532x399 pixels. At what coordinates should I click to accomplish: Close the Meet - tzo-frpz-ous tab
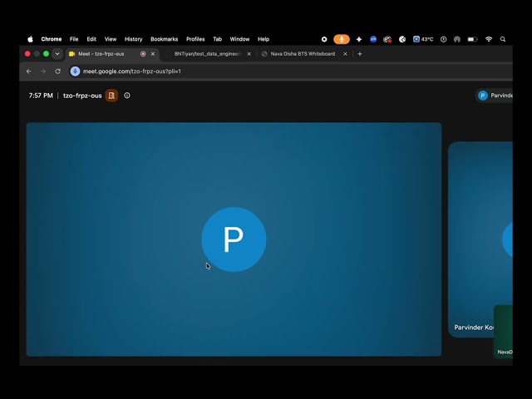[153, 54]
